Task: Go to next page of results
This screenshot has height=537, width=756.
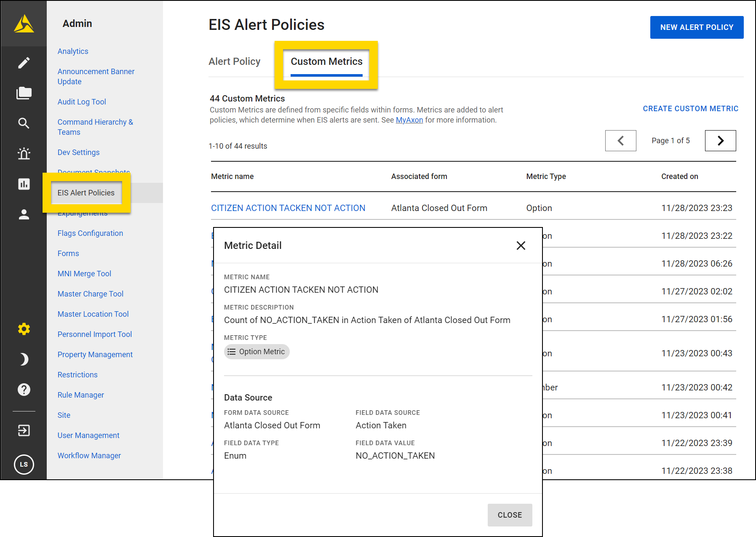Action: [x=720, y=141]
